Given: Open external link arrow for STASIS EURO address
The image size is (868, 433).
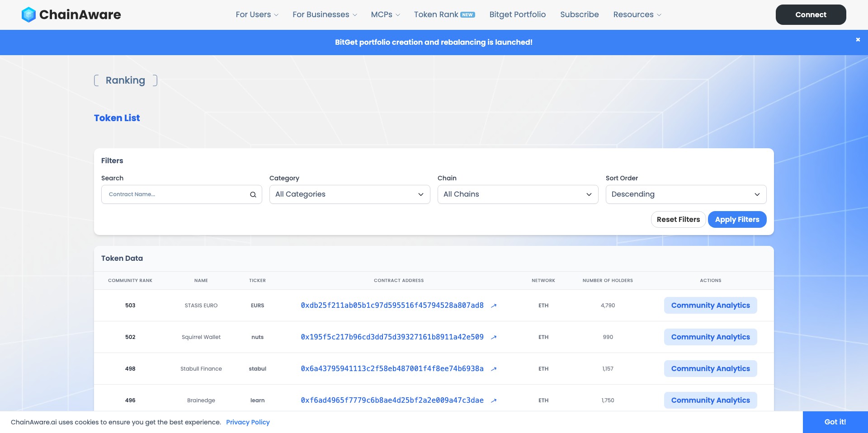Looking at the screenshot, I should (494, 306).
